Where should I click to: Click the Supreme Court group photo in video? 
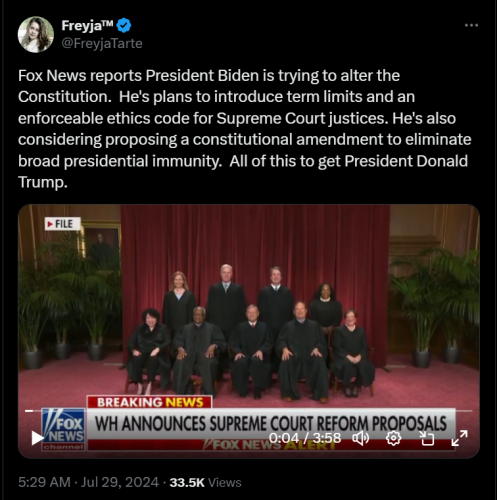click(x=251, y=335)
